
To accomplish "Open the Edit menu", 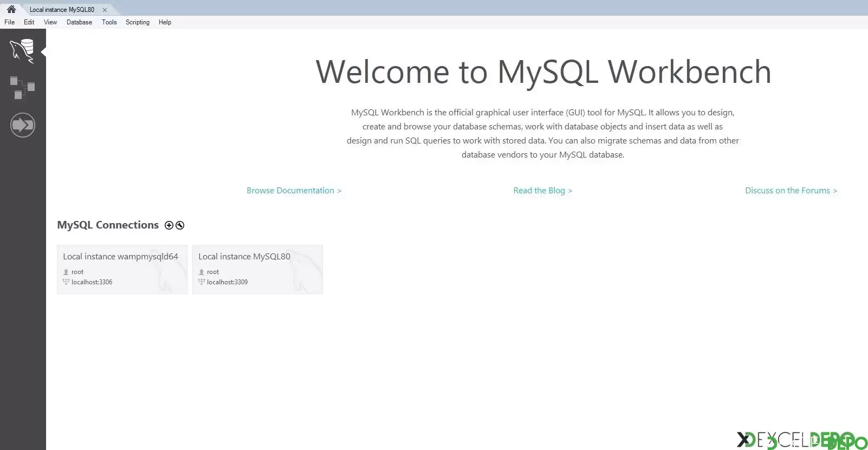I will point(29,22).
